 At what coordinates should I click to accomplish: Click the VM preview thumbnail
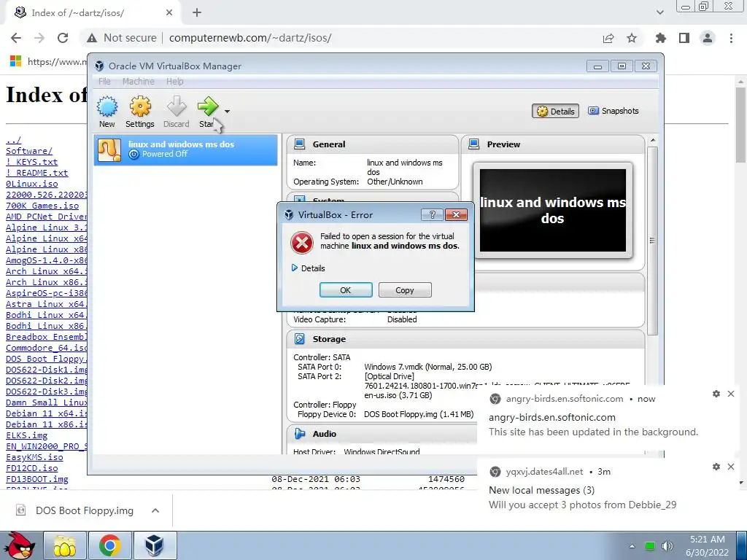(x=553, y=210)
